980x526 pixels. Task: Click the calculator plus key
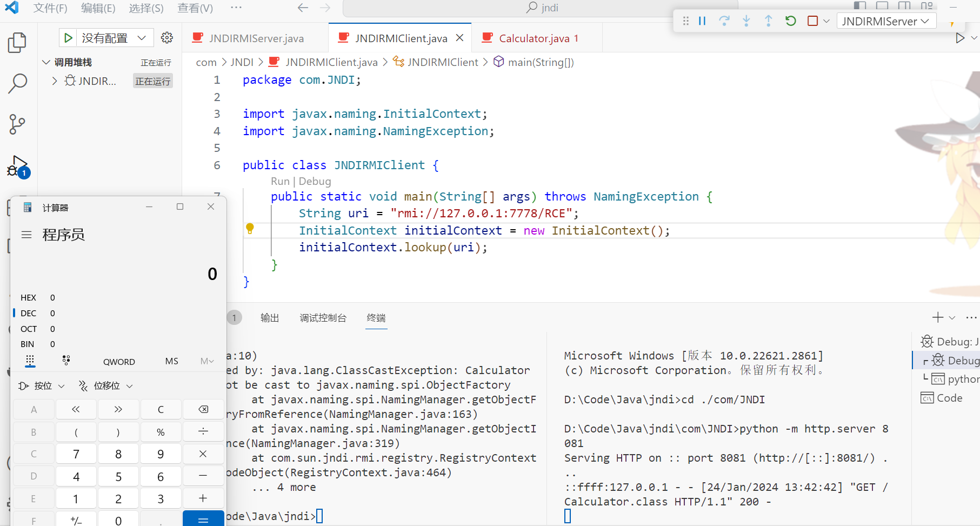[x=203, y=498]
